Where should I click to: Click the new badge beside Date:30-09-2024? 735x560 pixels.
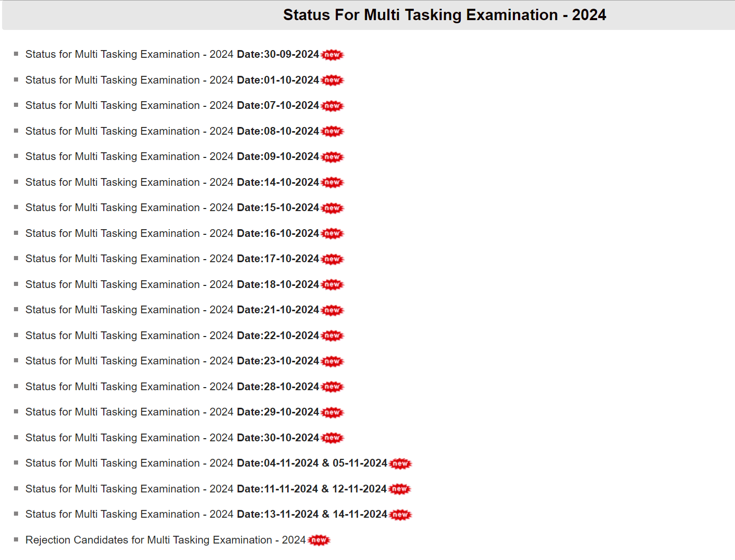tap(332, 55)
